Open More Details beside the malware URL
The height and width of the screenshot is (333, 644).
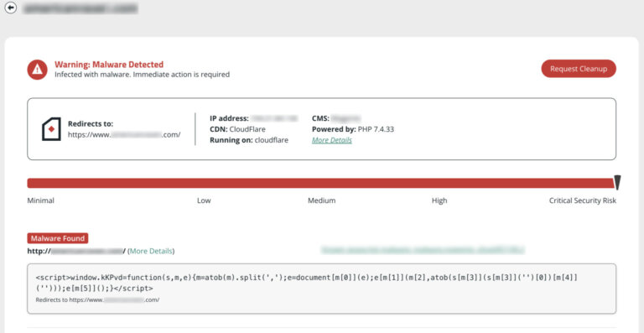click(151, 251)
